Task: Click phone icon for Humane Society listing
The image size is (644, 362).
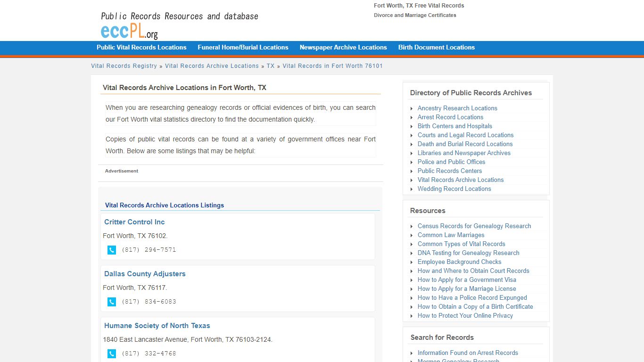Action: 112,354
